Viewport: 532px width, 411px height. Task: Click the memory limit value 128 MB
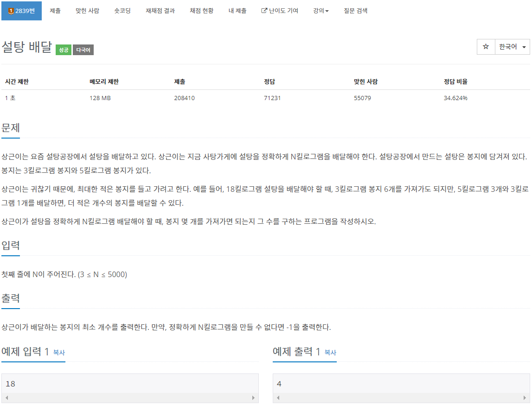(x=100, y=98)
